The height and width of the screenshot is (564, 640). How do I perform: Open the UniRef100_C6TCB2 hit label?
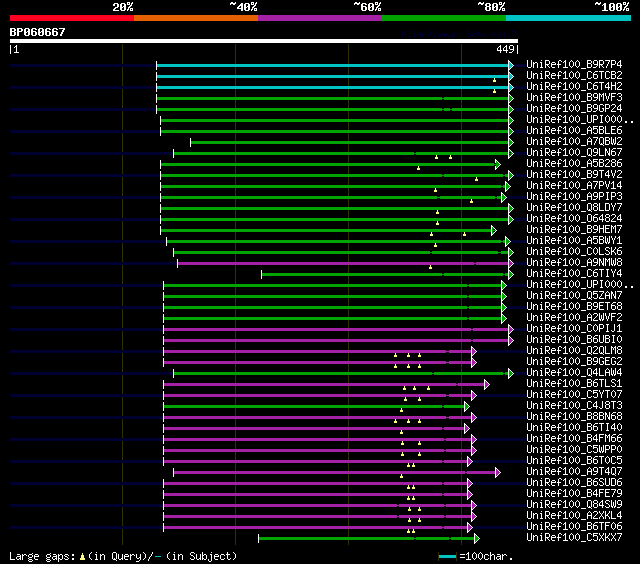click(x=574, y=75)
